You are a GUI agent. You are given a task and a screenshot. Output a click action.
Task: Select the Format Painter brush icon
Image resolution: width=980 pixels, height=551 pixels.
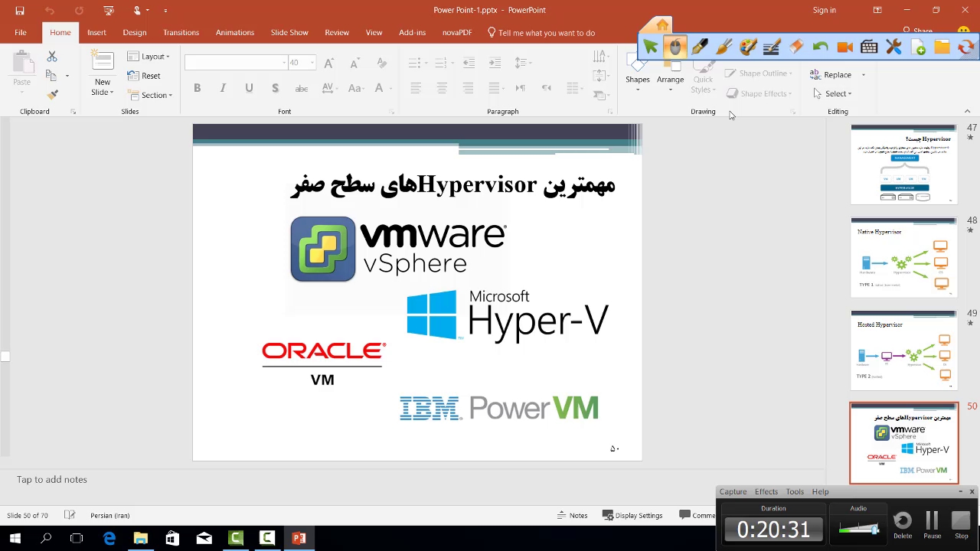click(52, 95)
